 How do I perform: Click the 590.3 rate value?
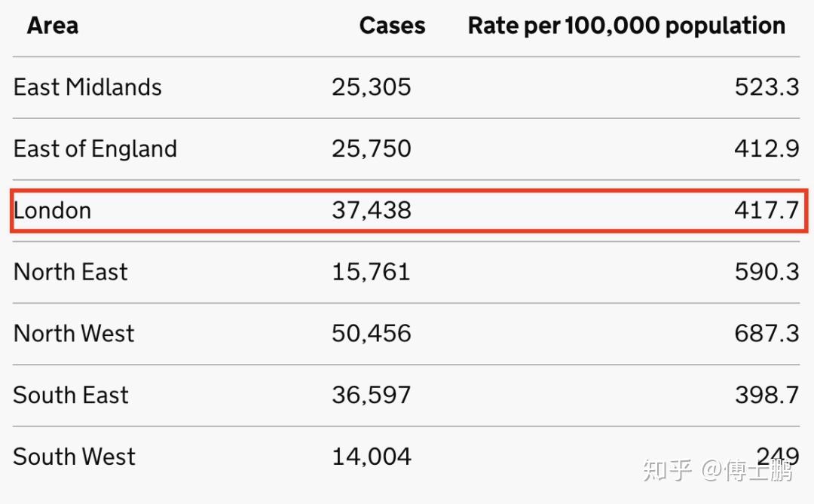[767, 272]
